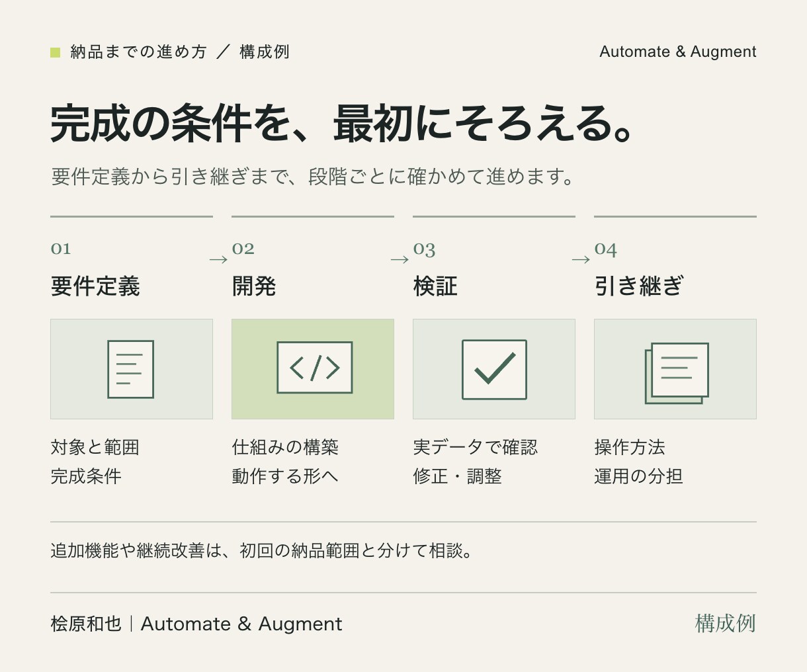Click the text 仕組みの構築

[x=285, y=447]
